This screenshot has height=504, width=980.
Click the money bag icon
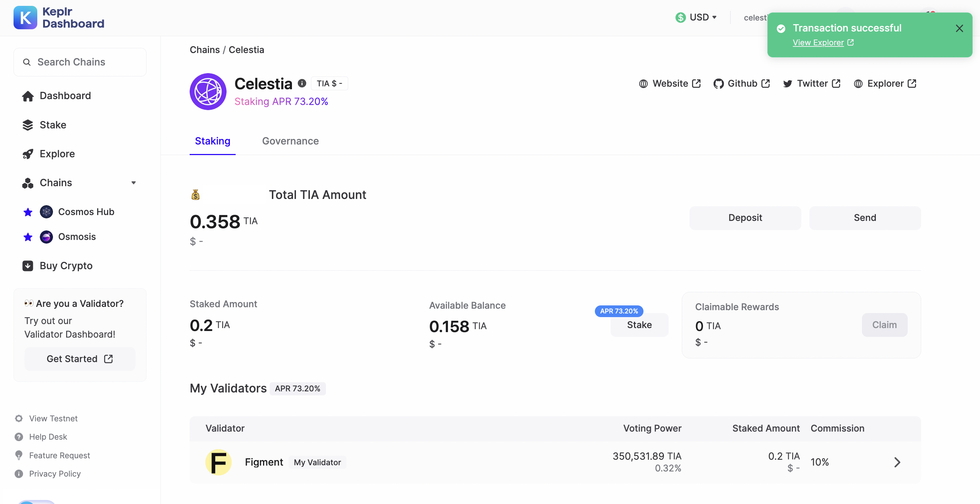coord(195,195)
